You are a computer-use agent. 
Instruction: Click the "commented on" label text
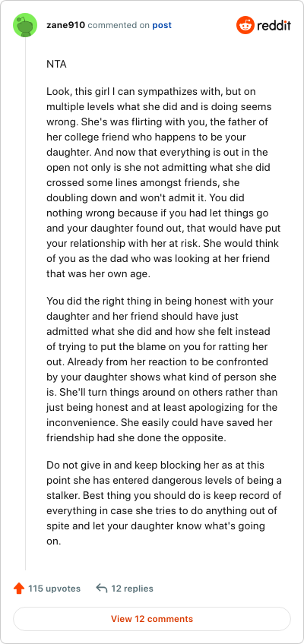click(x=119, y=26)
